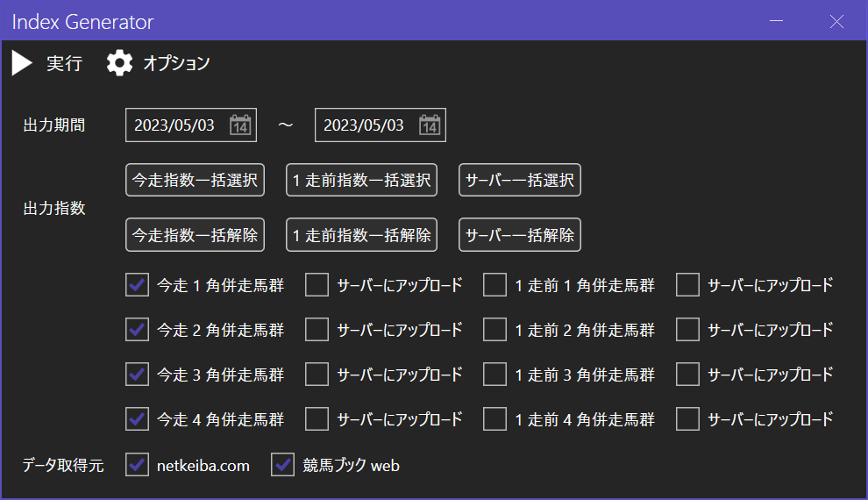The height and width of the screenshot is (500, 868).
Task: Check １走前２角併走馬群 checkbox
Action: pos(494,330)
